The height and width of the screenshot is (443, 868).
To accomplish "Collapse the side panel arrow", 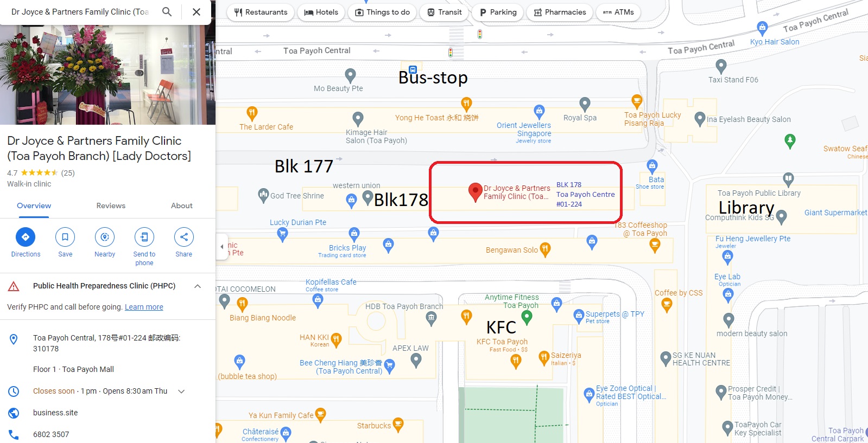I will (221, 247).
